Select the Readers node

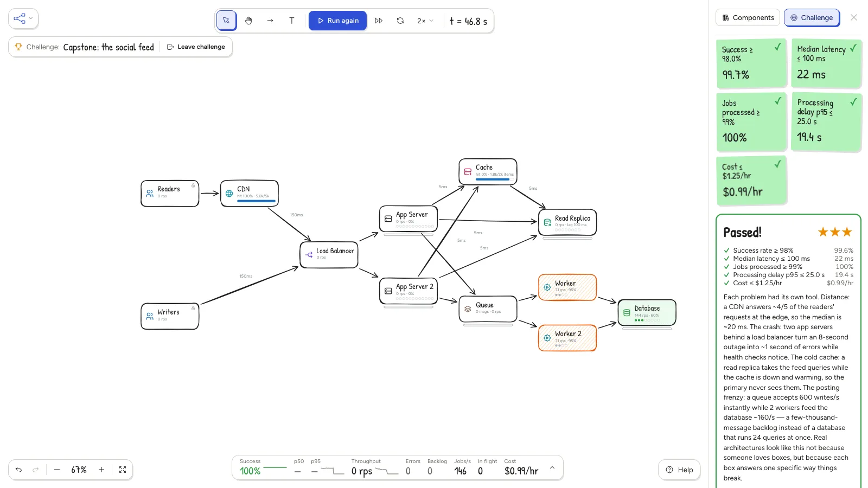170,193
